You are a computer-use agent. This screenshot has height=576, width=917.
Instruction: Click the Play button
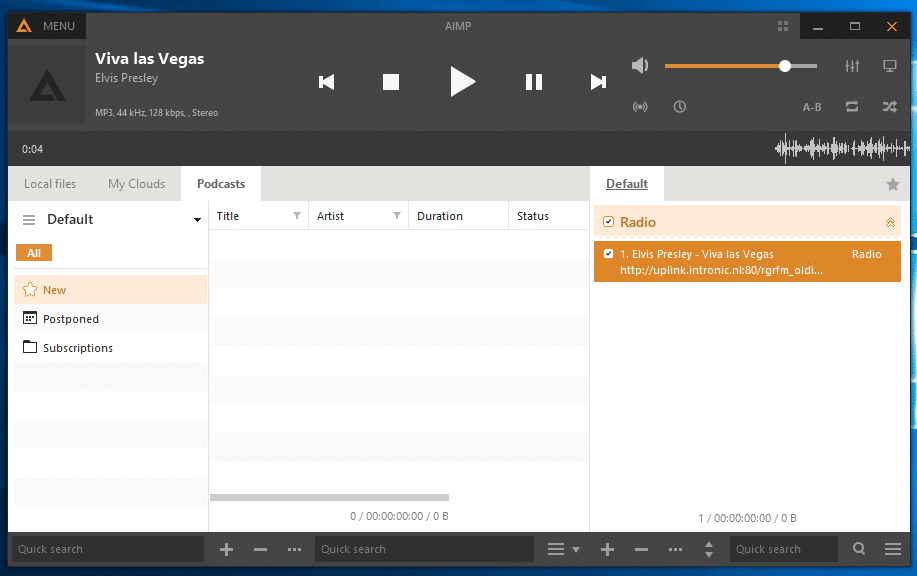(461, 82)
